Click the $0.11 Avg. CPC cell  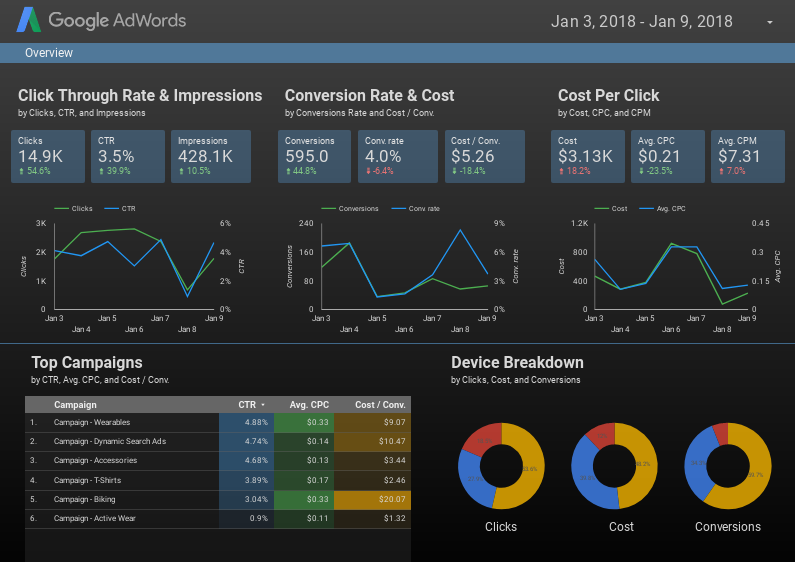[x=304, y=518]
